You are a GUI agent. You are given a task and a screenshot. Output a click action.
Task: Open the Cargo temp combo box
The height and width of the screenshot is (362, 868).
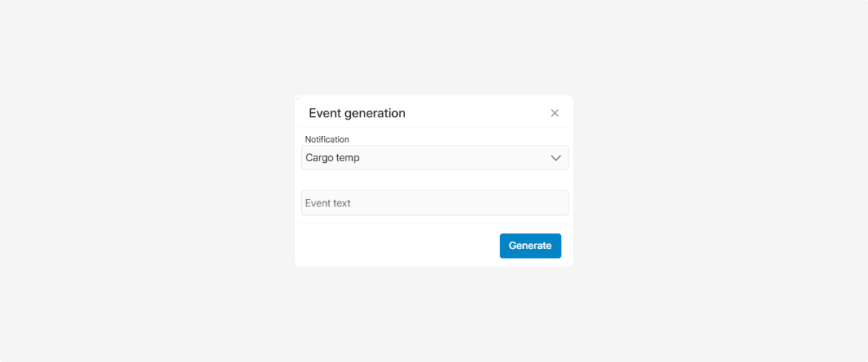[434, 158]
